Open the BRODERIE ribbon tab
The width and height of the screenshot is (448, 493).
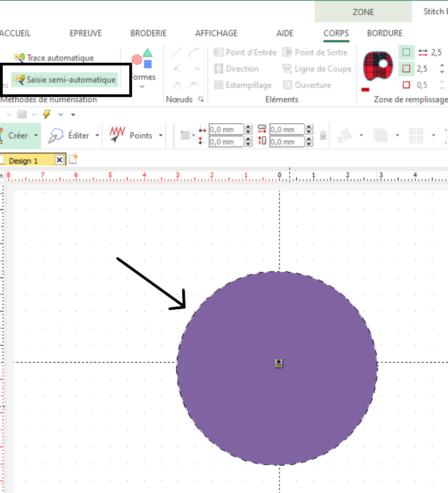(x=148, y=33)
